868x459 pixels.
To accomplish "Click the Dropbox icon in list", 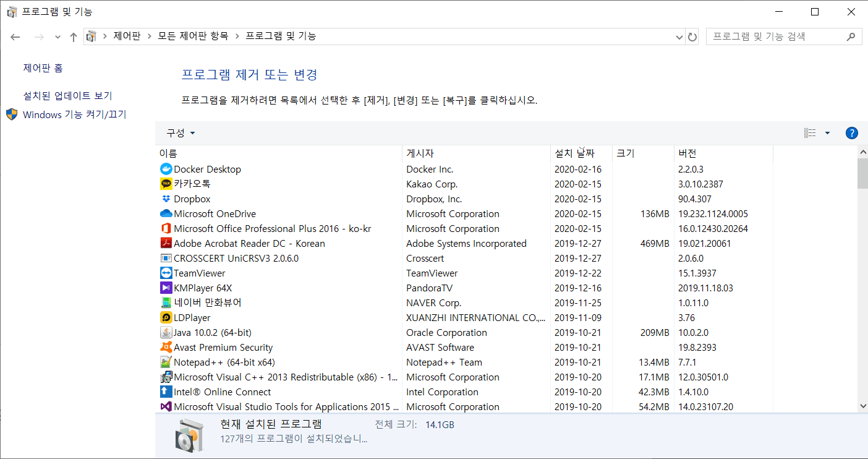I will [x=166, y=199].
